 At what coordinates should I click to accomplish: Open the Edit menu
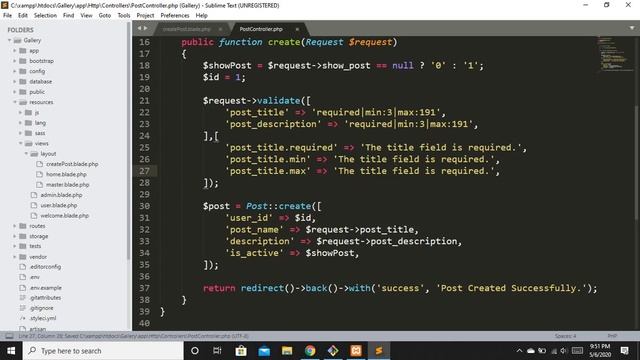pos(23,15)
